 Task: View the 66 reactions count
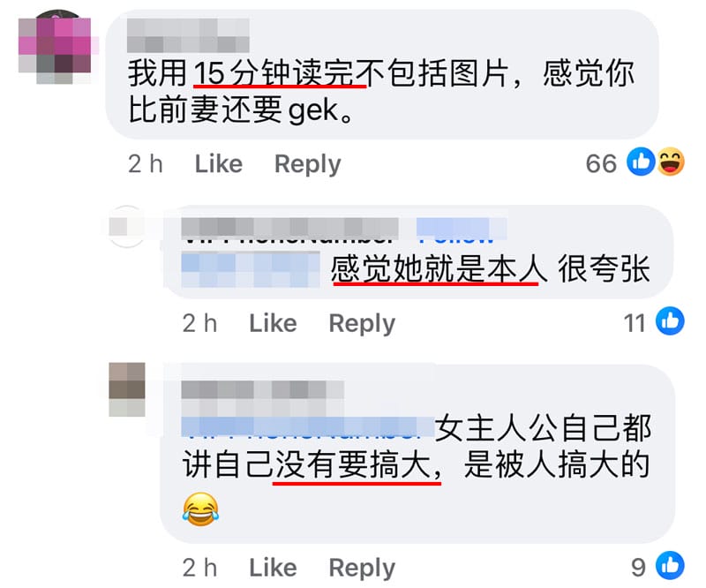click(601, 163)
